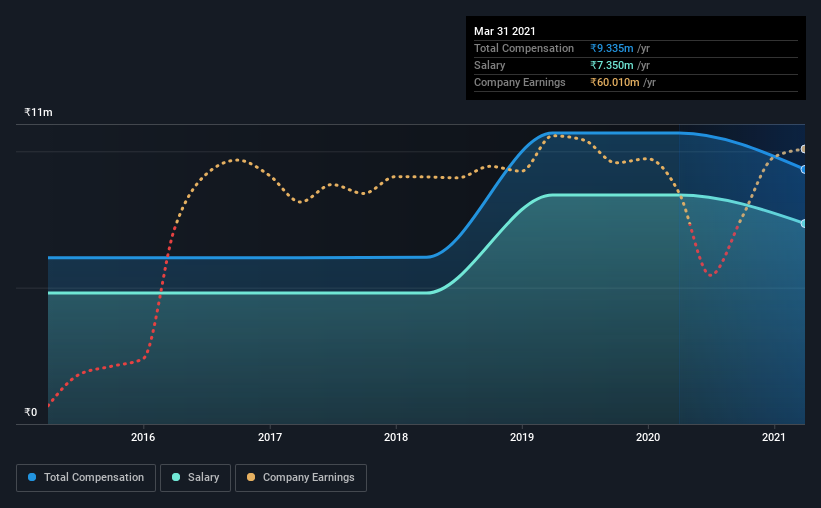Screen dimensions: 821x508
Task: Click the 2020 x-axis label
Action: tap(648, 437)
